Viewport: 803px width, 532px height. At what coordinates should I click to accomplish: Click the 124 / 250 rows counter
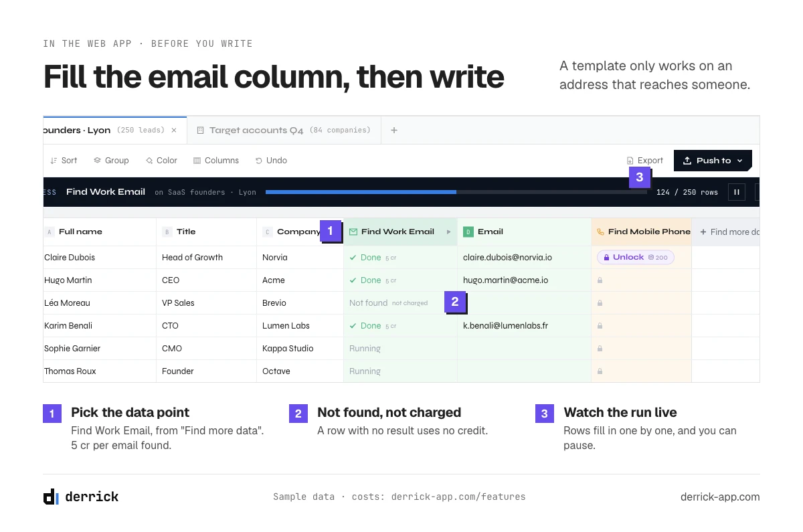(687, 192)
